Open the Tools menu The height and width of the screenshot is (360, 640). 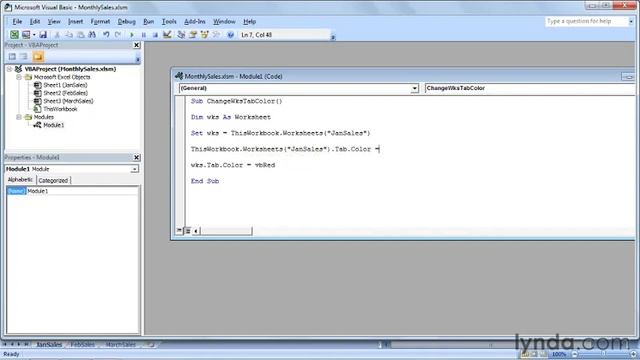[169, 21]
